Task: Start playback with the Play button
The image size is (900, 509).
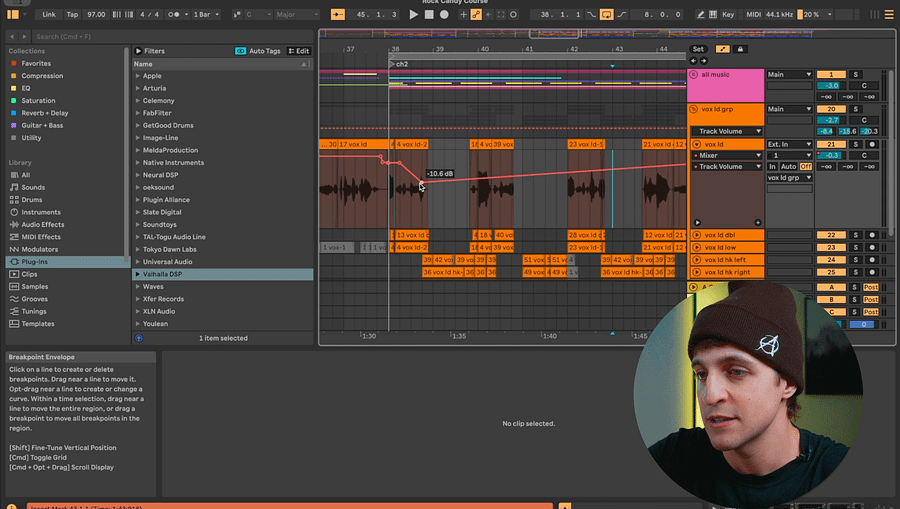Action: (413, 14)
